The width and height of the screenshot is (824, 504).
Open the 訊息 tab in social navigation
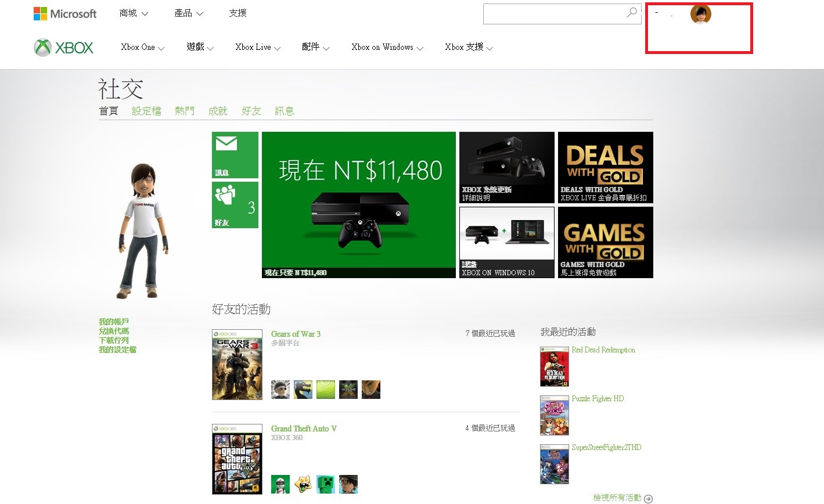[x=285, y=111]
